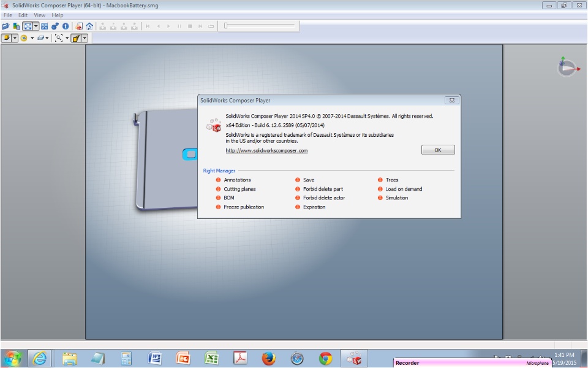Click the SolidWorks logo in About dialog
The width and height of the screenshot is (588, 368).
(214, 125)
